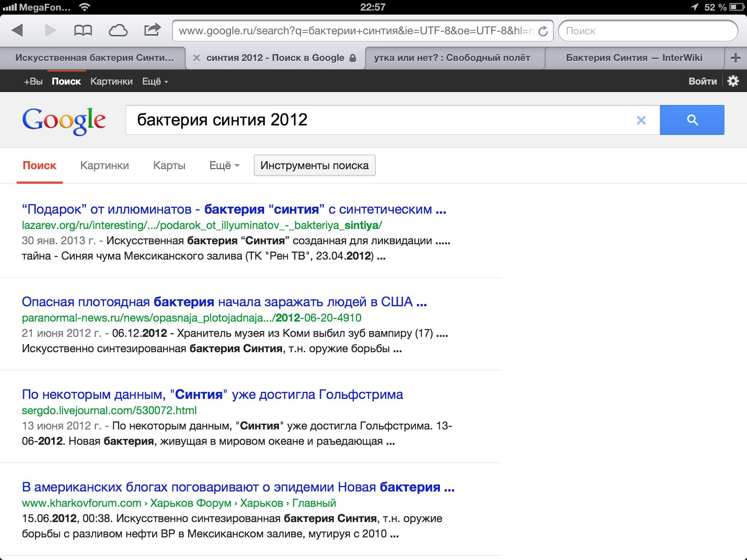Tap the clock '22:57' in status bar
This screenshot has width=747, height=560.
(x=373, y=7)
